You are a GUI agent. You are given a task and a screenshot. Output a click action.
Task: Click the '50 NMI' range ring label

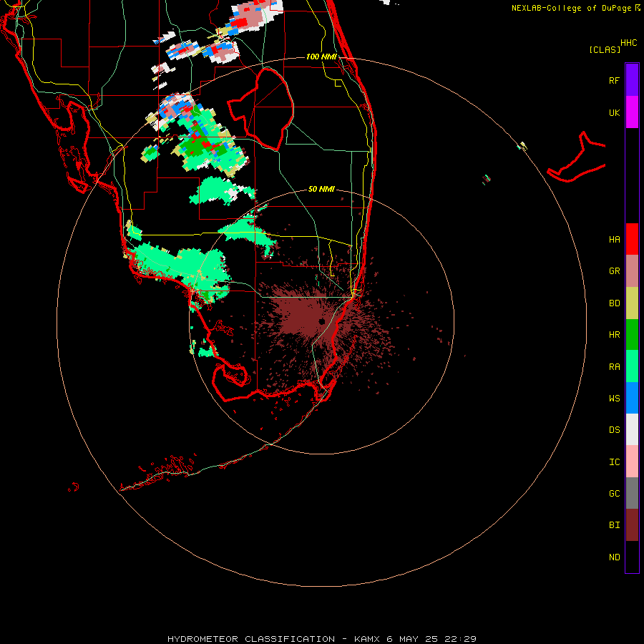click(321, 189)
